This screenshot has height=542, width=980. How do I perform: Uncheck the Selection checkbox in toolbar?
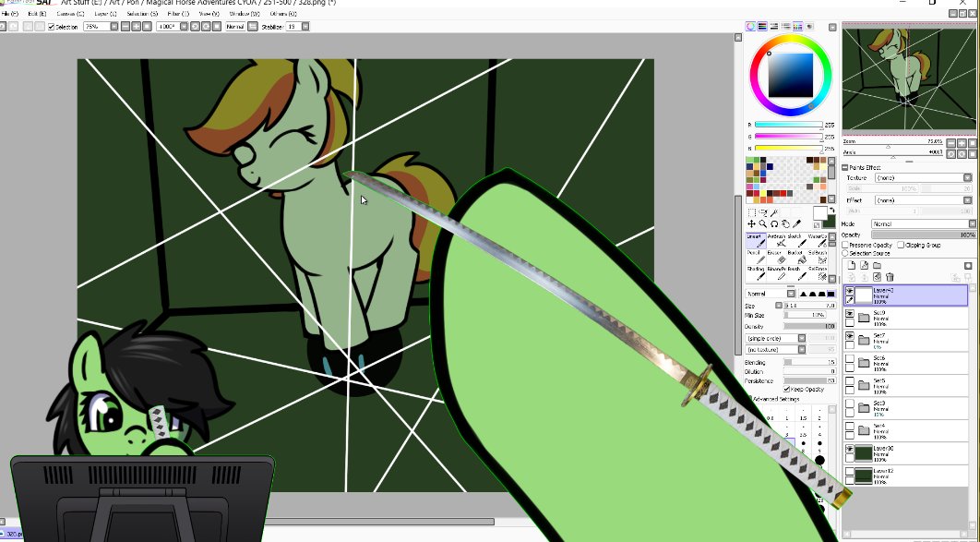coord(52,27)
